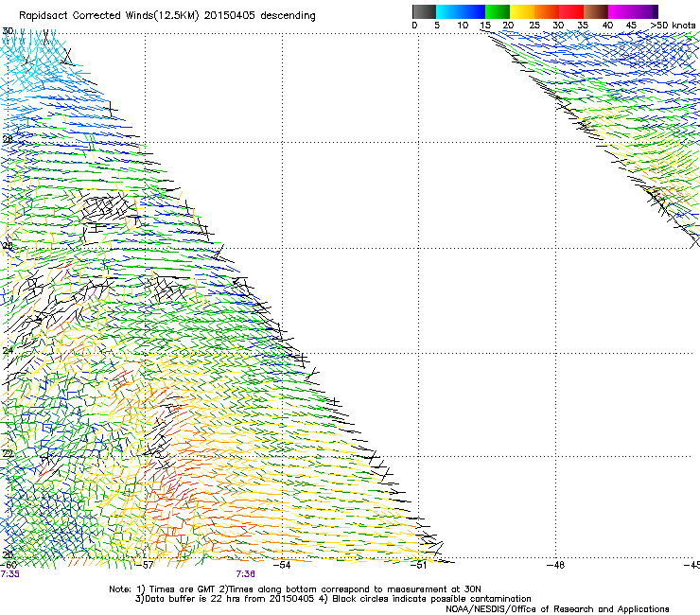The width and height of the screenshot is (700, 615).
Task: Select the yellow 20-25 knots legend swatch
Action: pyautogui.click(x=522, y=11)
